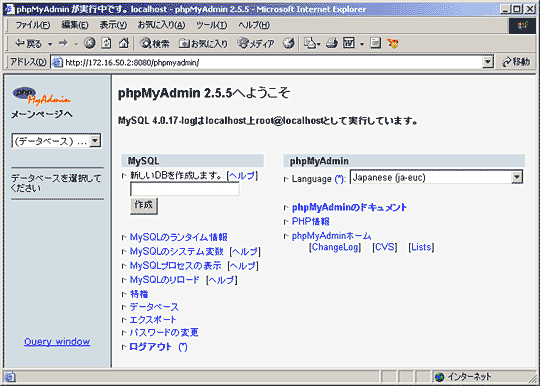Screen dimensions: 540x386
Task: Click the new database name input field
Action: (x=185, y=189)
